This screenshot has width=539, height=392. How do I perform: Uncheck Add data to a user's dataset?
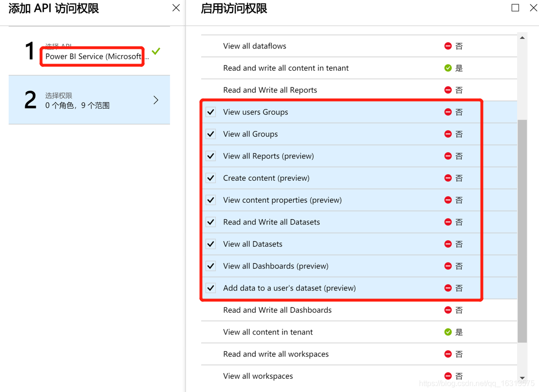(x=211, y=288)
